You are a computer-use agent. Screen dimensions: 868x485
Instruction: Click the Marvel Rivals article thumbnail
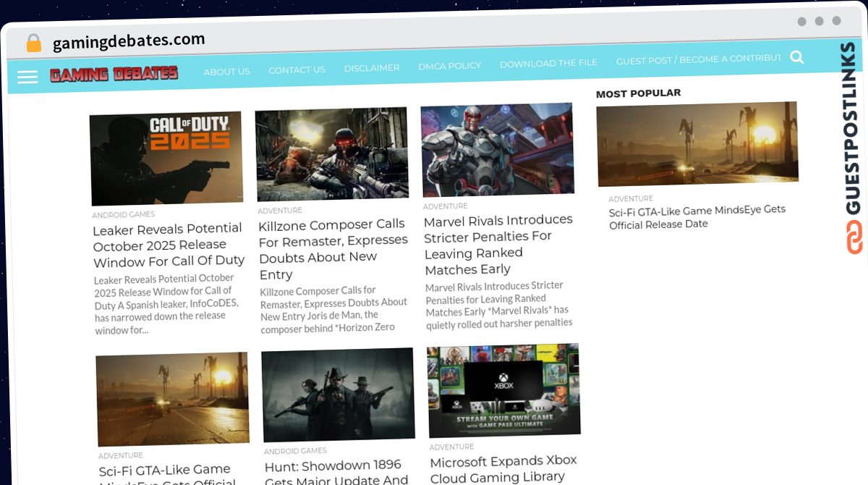pos(497,149)
